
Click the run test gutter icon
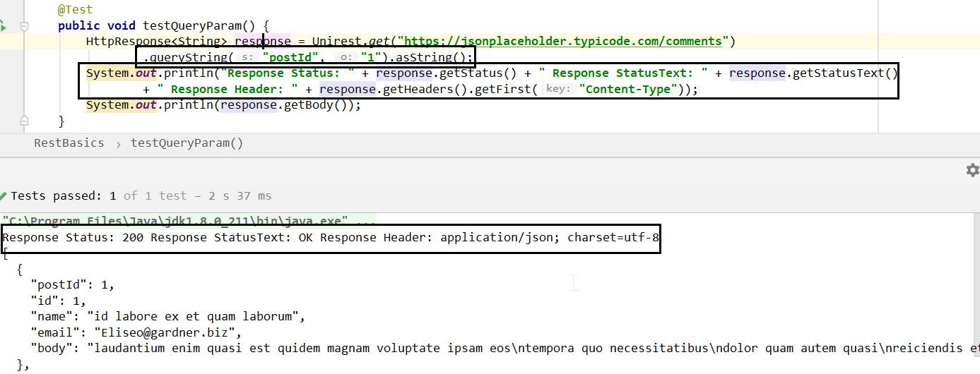[3, 26]
